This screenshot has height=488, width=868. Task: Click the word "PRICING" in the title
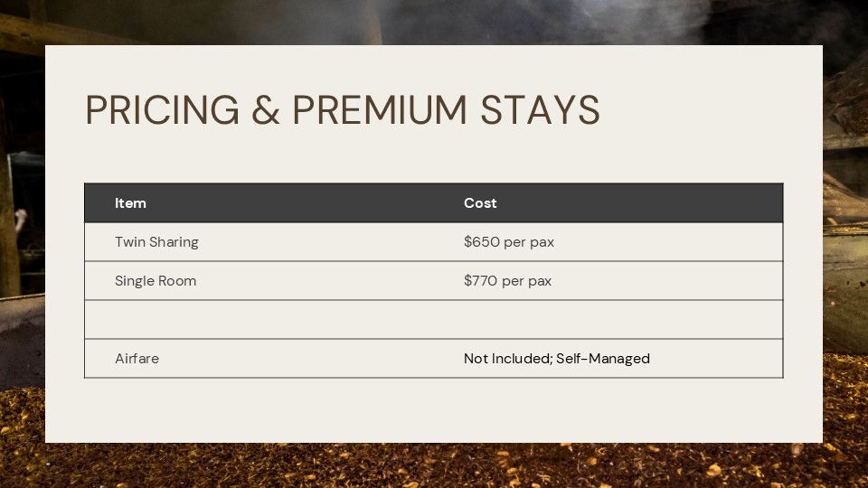pyautogui.click(x=163, y=110)
